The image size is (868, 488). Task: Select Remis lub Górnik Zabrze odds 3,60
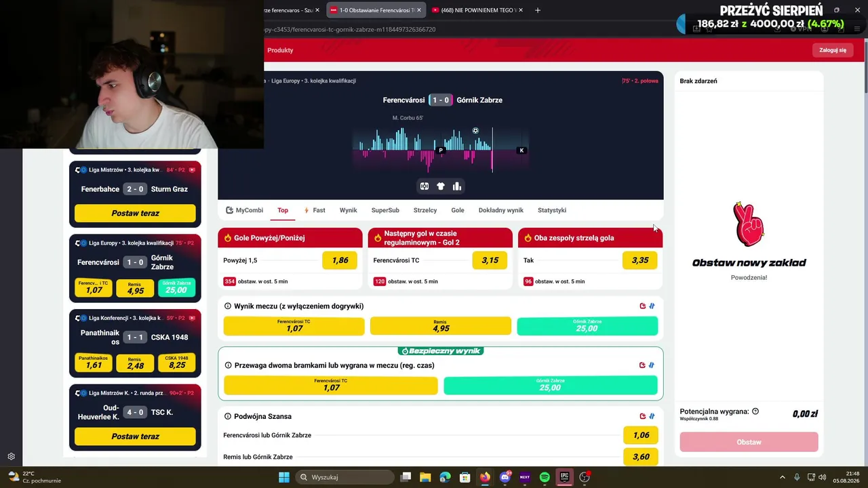641,457
